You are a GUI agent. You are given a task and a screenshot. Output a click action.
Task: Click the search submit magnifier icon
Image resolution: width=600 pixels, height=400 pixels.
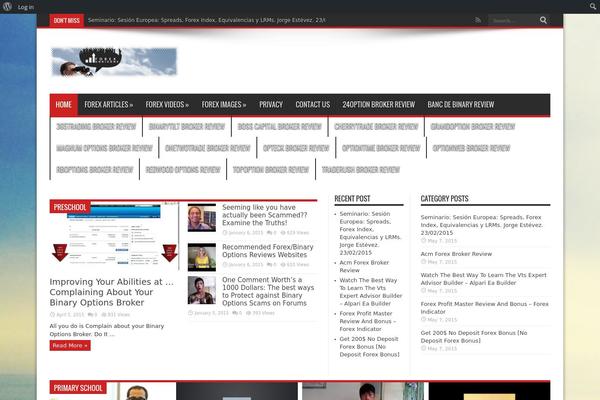(543, 20)
